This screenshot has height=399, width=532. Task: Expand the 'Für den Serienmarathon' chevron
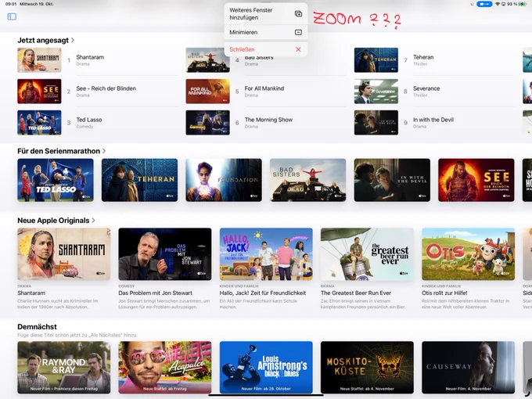point(104,151)
